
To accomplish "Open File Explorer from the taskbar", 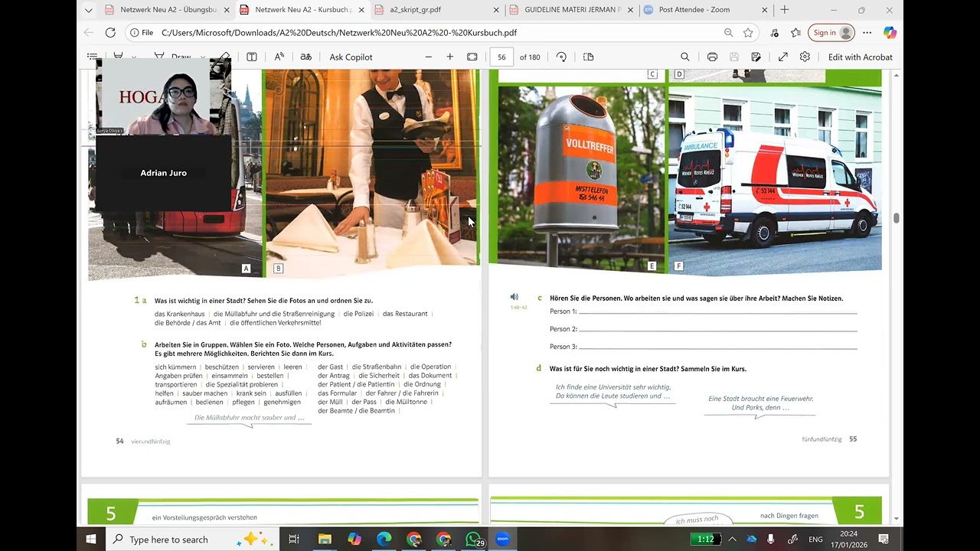I will (x=325, y=539).
